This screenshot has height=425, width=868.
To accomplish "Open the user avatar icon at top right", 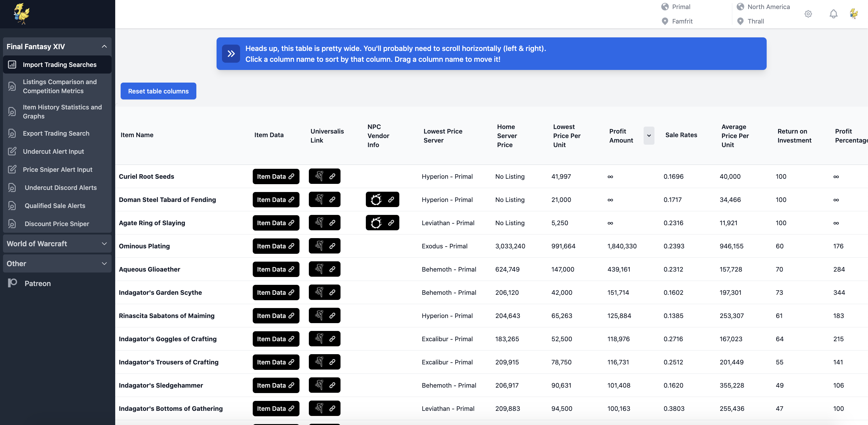I will pos(854,14).
